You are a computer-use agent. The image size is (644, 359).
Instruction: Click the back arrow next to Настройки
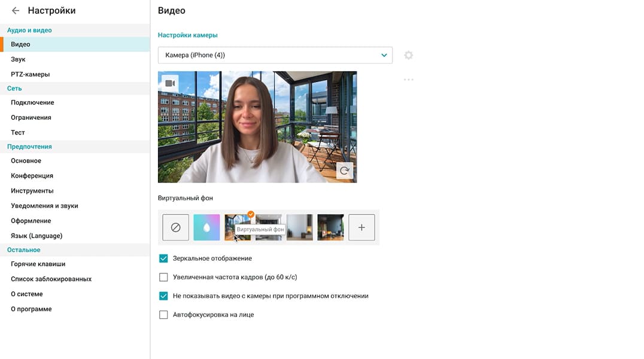pyautogui.click(x=16, y=11)
